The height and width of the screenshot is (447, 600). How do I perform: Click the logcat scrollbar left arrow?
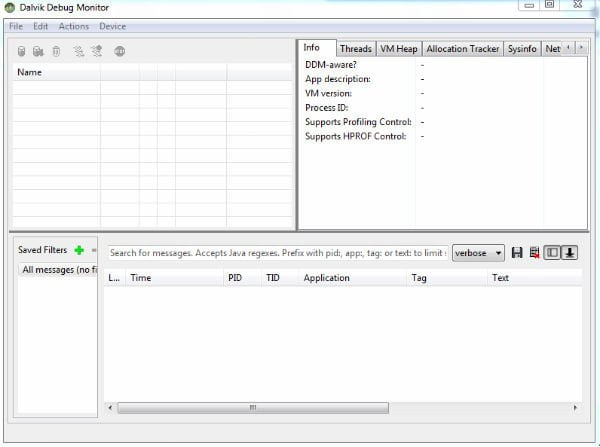[110, 408]
